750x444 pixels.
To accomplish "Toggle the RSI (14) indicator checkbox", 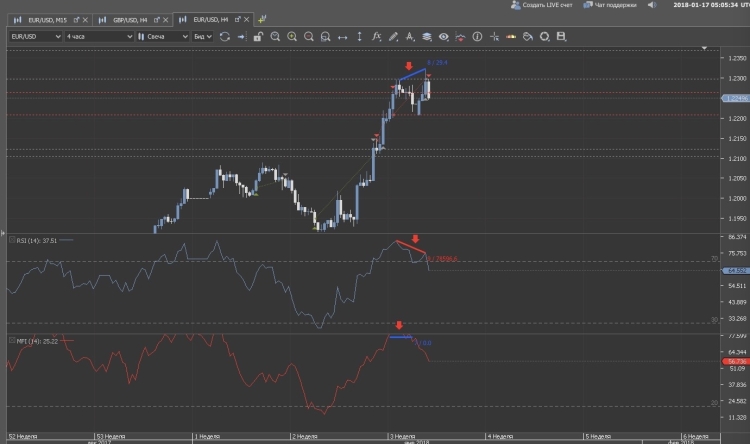I will coord(12,240).
